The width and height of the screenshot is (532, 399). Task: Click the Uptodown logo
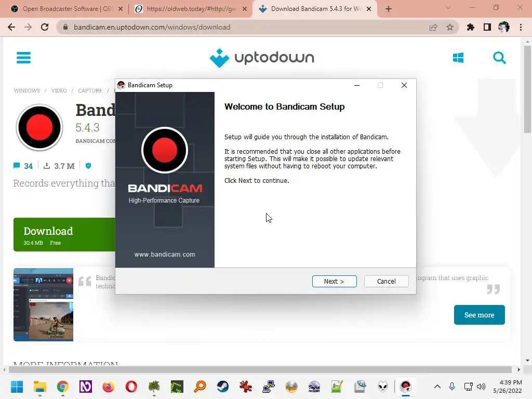point(262,58)
